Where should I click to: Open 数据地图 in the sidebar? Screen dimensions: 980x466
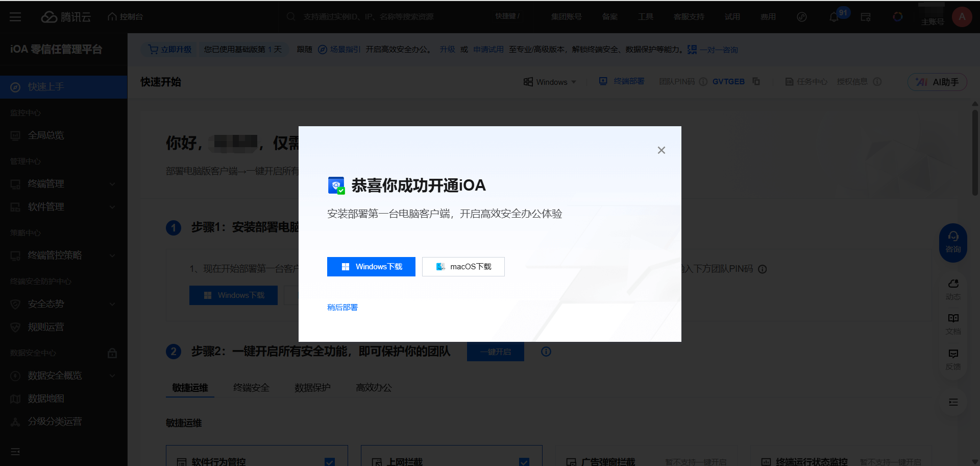tap(64, 399)
